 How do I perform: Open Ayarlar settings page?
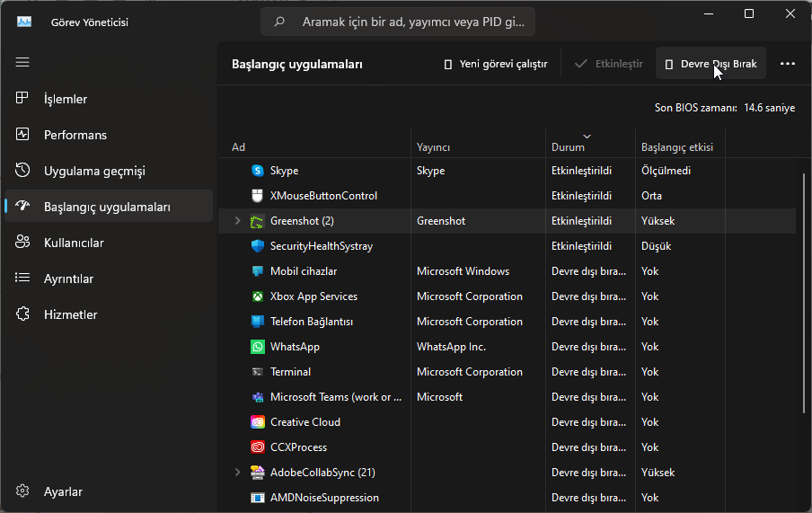click(108, 491)
